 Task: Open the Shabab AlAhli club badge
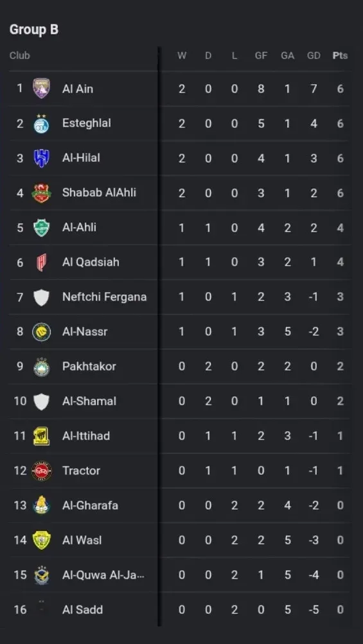42,193
